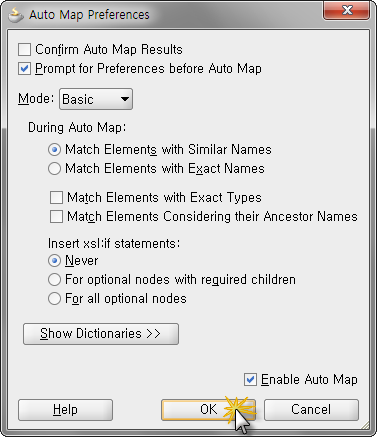
Task: Choose For all optional nodes
Action: point(54,298)
